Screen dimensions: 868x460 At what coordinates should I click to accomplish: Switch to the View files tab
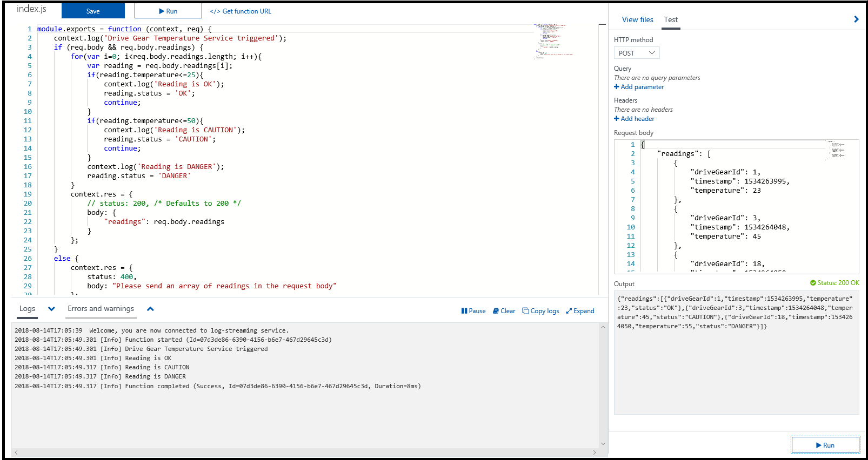click(637, 19)
